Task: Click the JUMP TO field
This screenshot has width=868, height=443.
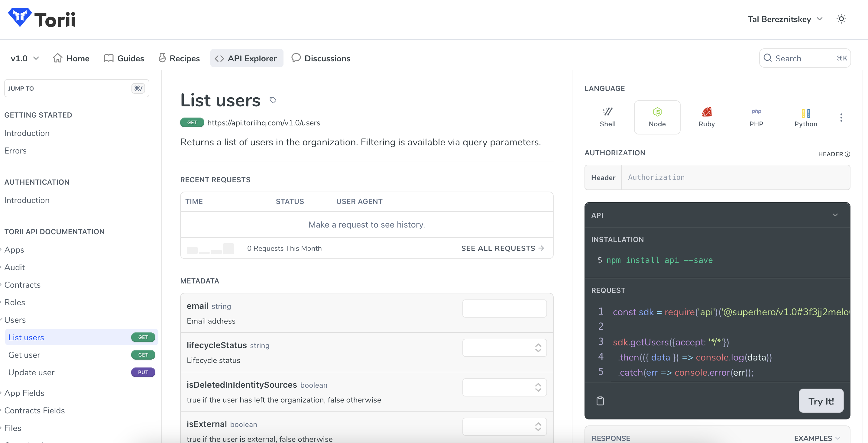Action: (x=76, y=88)
